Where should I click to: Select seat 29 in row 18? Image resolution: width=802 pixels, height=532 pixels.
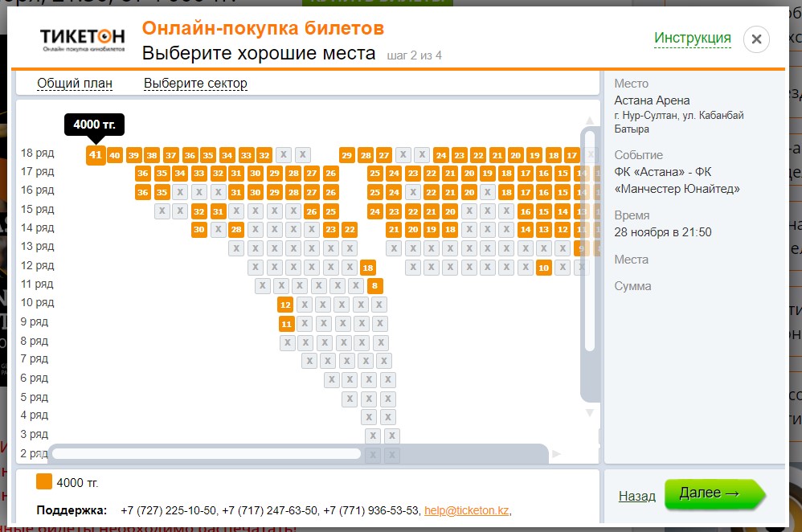(347, 155)
